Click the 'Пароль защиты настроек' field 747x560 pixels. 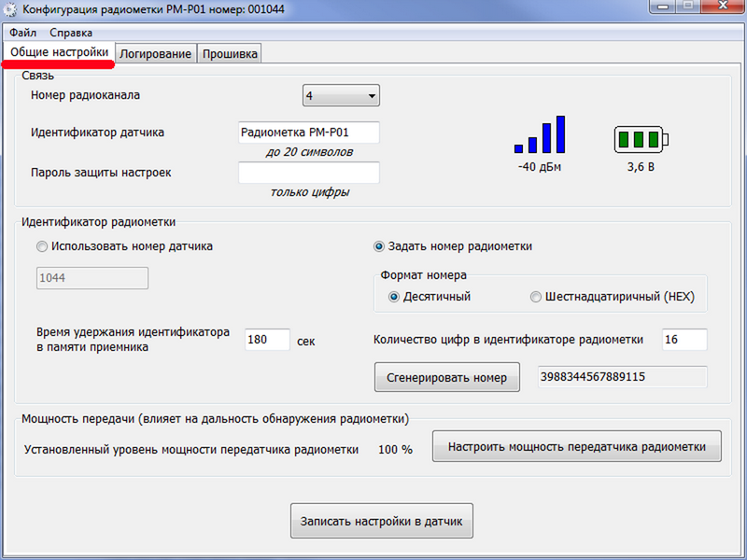pos(309,173)
